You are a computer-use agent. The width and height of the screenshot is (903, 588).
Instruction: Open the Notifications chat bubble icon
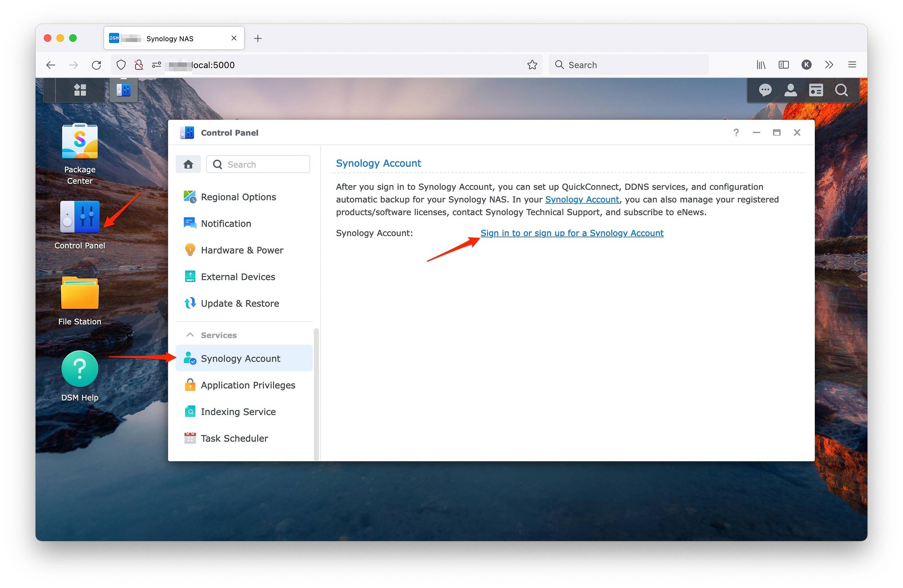click(765, 90)
